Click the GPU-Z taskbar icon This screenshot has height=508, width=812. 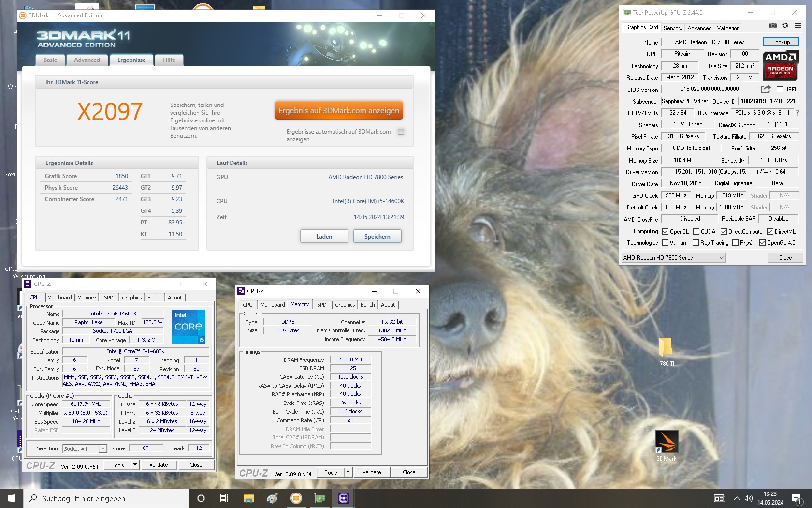pos(320,498)
